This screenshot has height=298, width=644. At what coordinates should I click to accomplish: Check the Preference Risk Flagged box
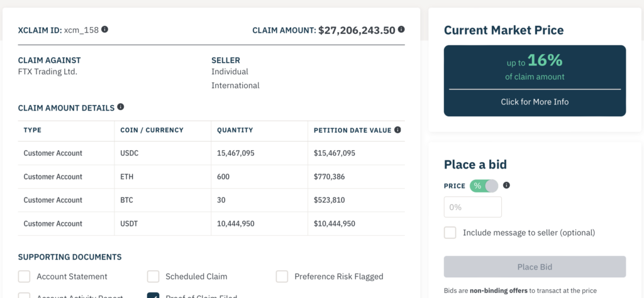[282, 276]
